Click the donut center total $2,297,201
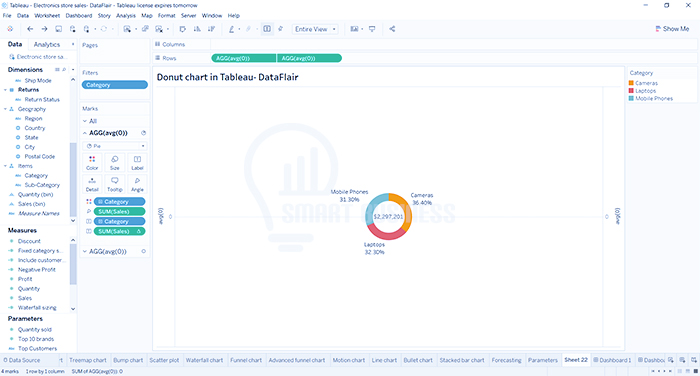Image resolution: width=700 pixels, height=376 pixels. tap(388, 217)
